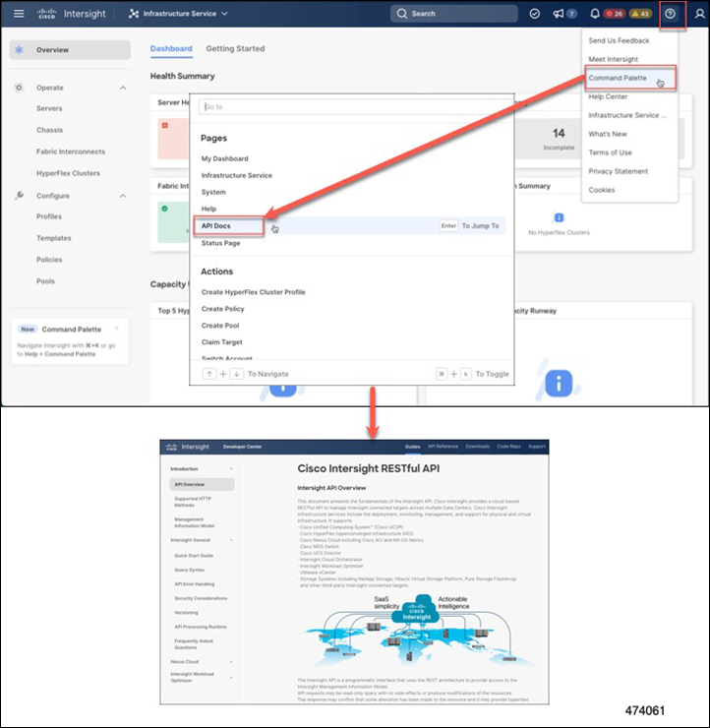Click the yellow 43 warnings badge
This screenshot has width=710, height=728.
tap(640, 14)
